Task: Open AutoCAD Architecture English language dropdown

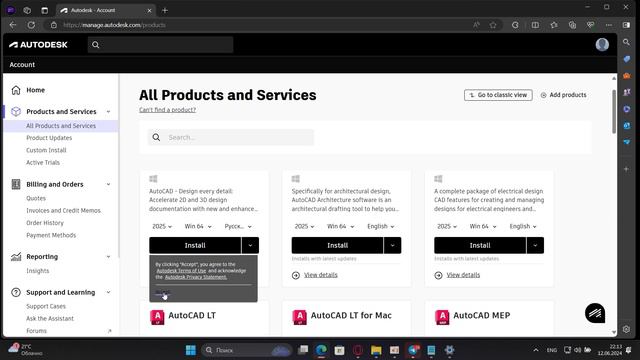Action: click(381, 226)
